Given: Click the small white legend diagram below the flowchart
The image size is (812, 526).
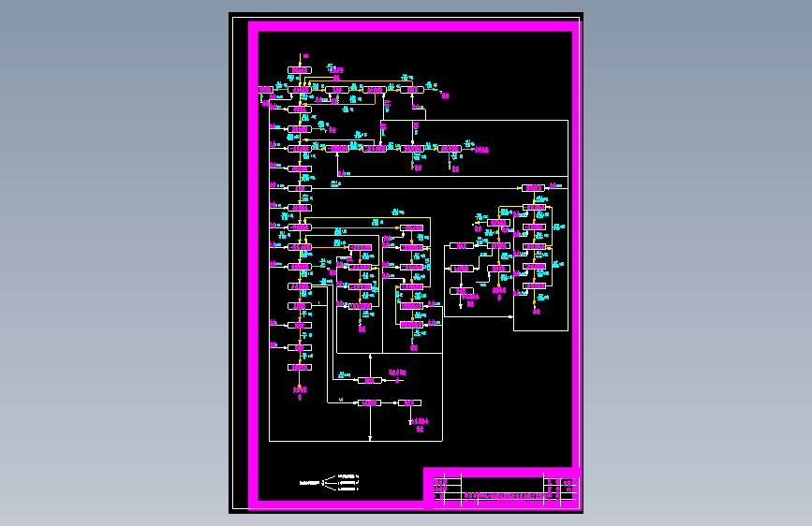Looking at the screenshot, I should click(330, 483).
